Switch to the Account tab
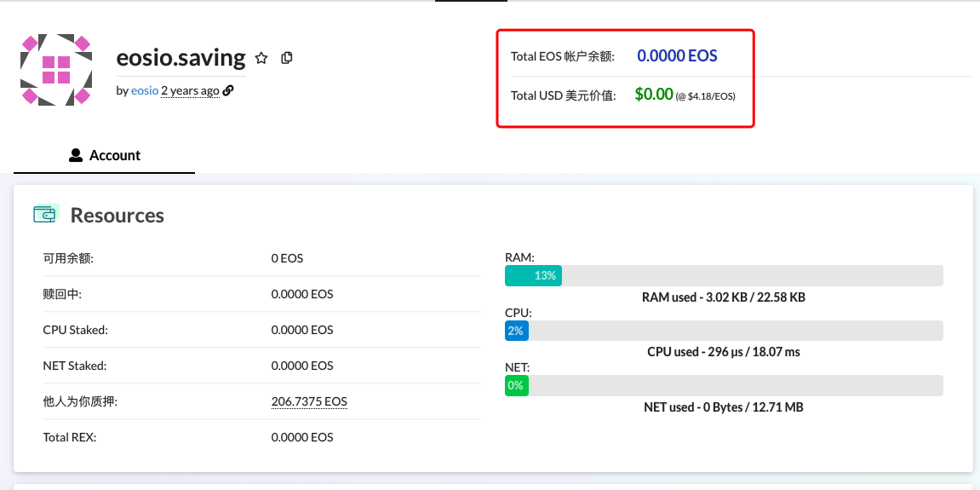 click(x=105, y=155)
